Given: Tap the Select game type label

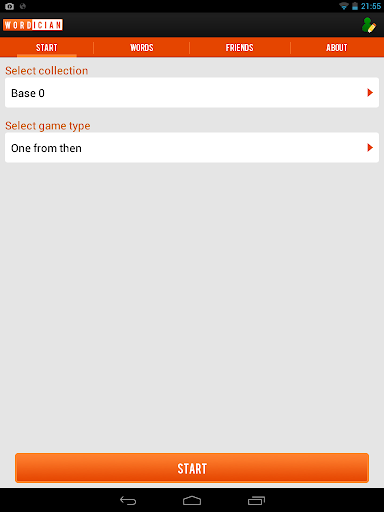Looking at the screenshot, I should coord(48,126).
